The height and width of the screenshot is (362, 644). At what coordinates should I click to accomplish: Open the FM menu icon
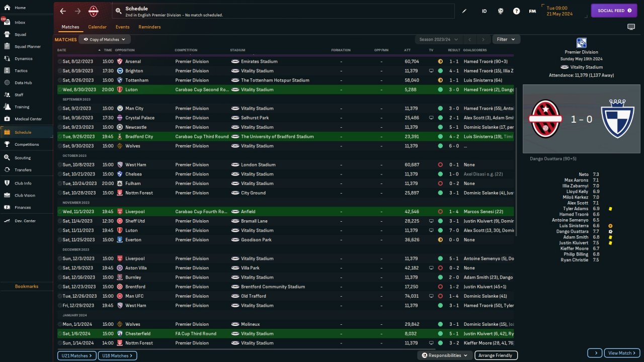[x=532, y=11]
